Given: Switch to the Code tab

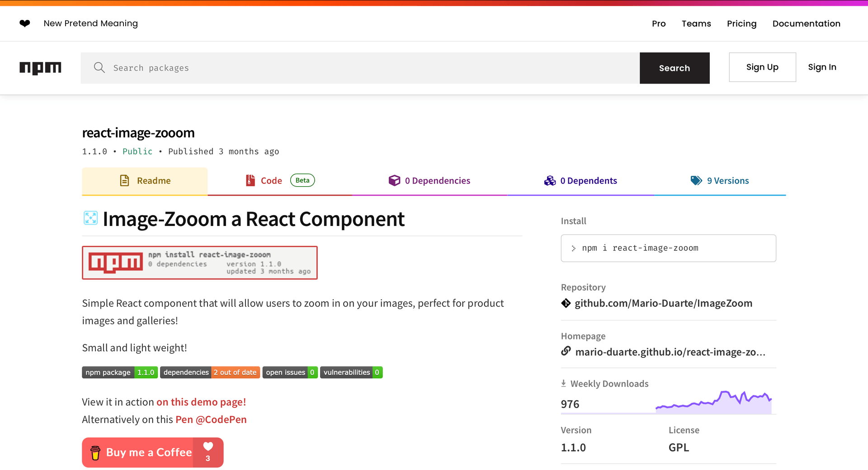Looking at the screenshot, I should point(280,181).
